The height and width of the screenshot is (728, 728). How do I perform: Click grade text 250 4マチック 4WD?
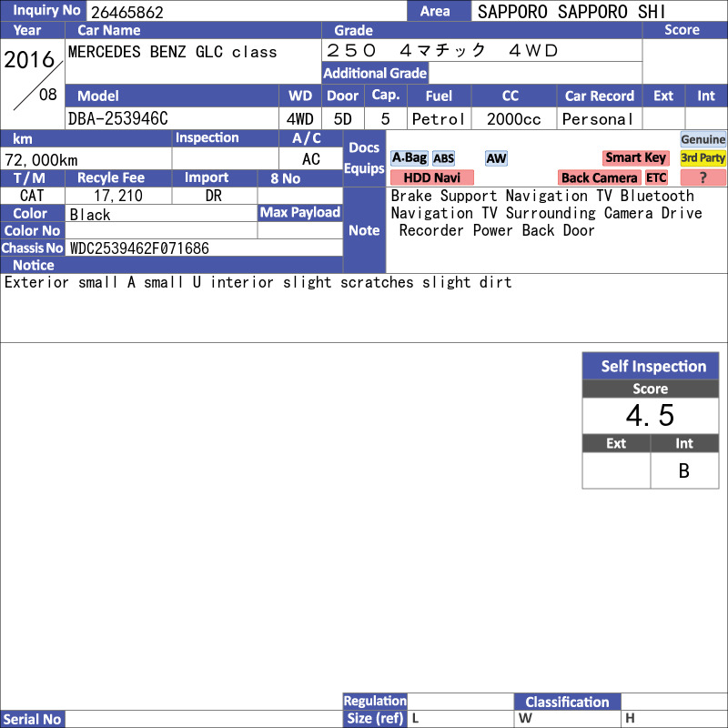[442, 50]
